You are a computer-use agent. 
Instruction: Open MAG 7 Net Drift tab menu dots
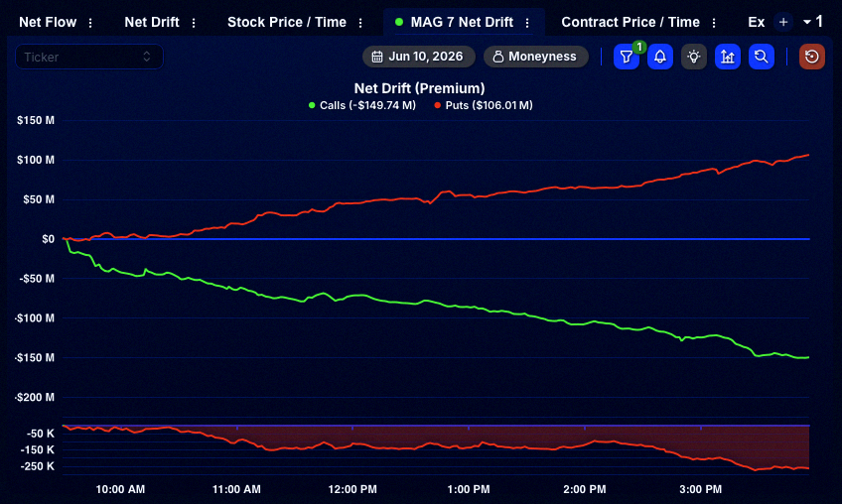527,23
